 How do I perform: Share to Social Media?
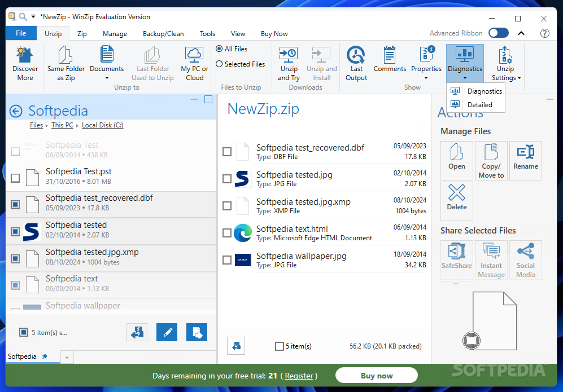pyautogui.click(x=526, y=259)
